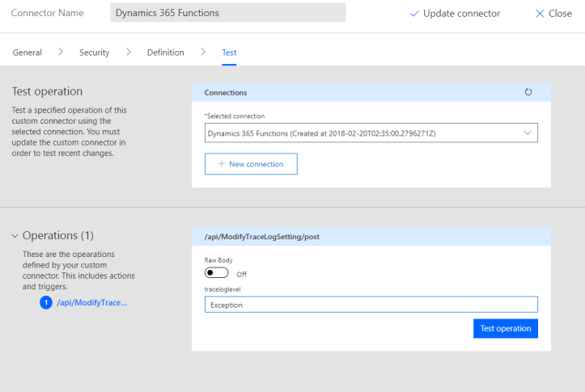Screen dimensions: 585x392
Task: Click the chevron between General and Security
Action: [61, 53]
